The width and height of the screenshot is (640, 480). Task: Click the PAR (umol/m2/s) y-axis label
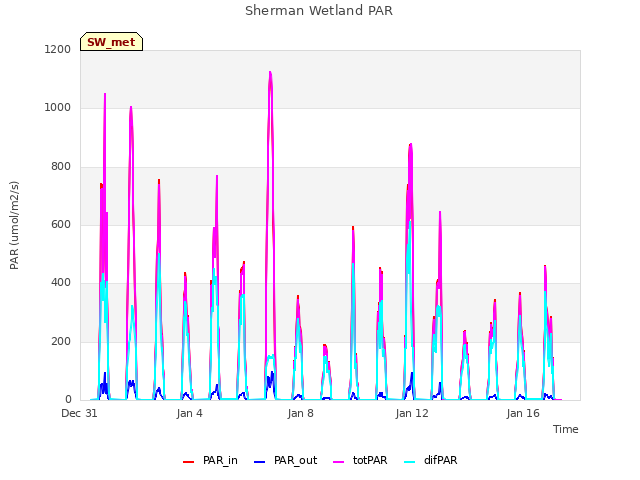point(14,225)
